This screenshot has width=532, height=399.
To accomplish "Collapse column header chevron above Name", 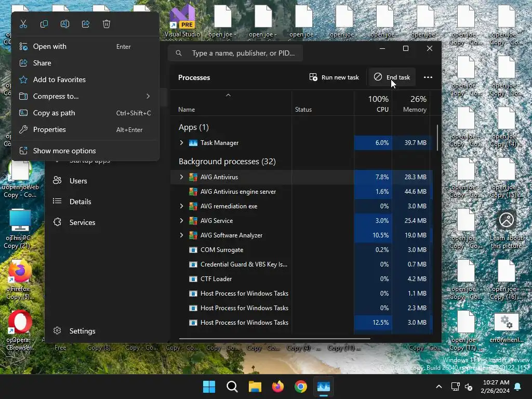I will click(229, 96).
